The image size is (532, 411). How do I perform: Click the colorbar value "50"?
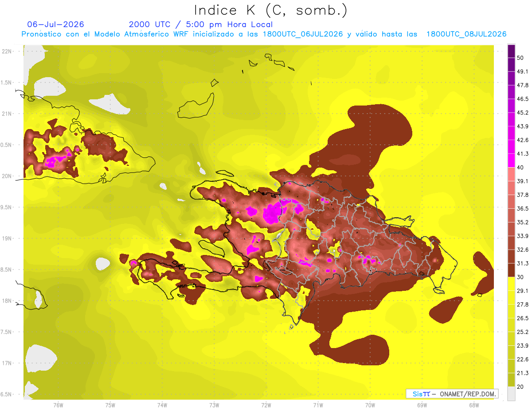520,58
